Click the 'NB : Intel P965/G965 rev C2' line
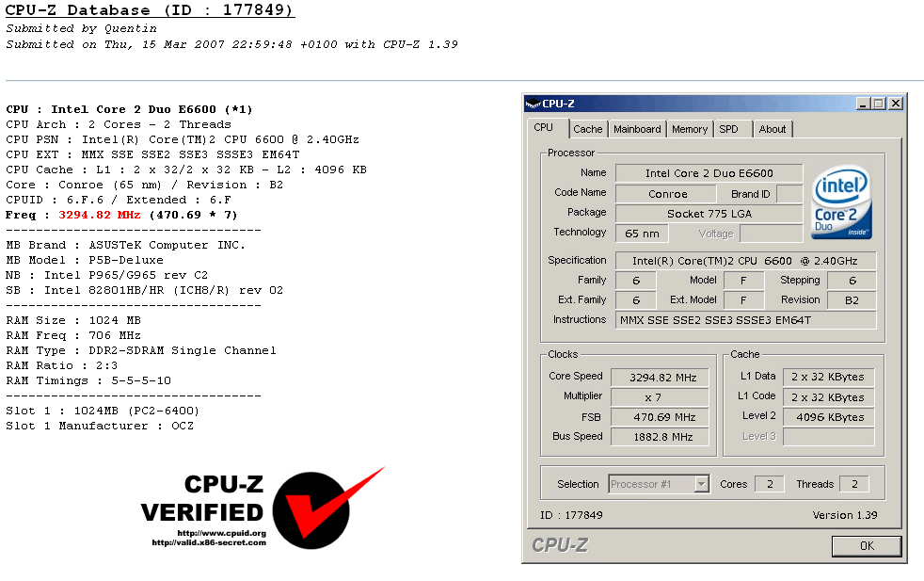Screen dimensions: 924x581 pyautogui.click(x=106, y=276)
